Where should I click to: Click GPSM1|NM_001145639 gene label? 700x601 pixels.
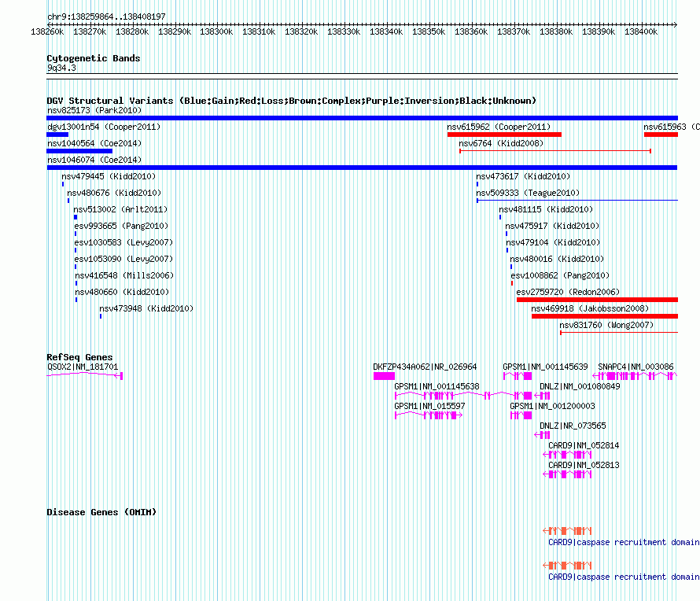click(x=545, y=367)
